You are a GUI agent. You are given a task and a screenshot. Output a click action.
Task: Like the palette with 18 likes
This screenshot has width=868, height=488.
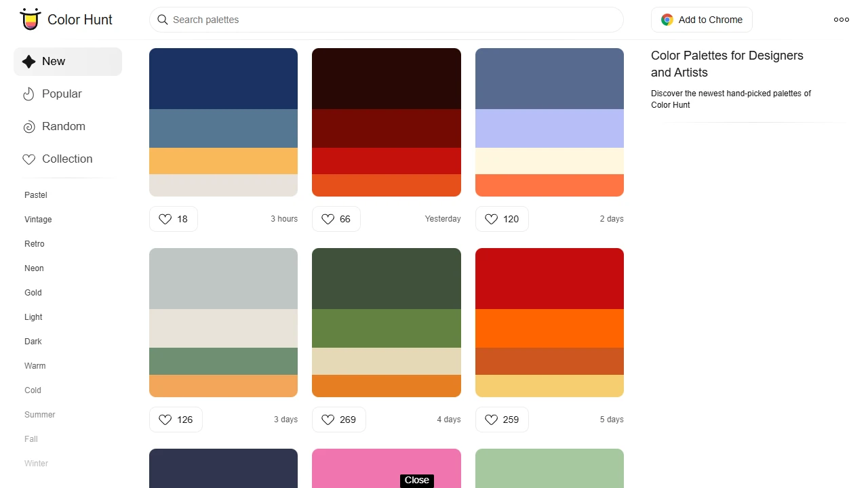165,219
